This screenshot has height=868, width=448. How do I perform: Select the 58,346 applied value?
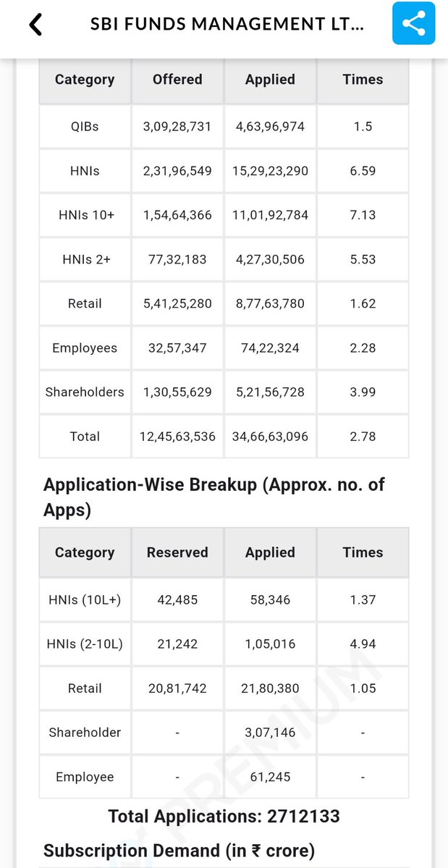pos(270,599)
